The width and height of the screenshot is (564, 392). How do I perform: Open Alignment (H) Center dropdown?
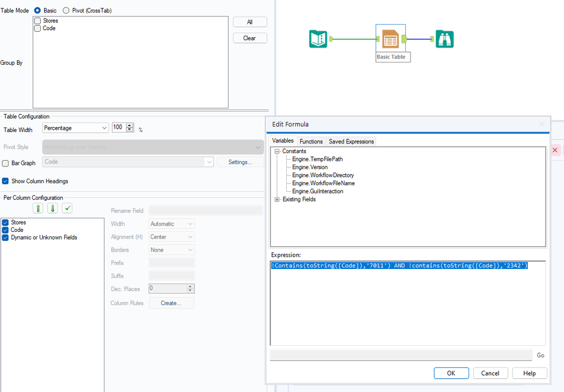(x=172, y=237)
